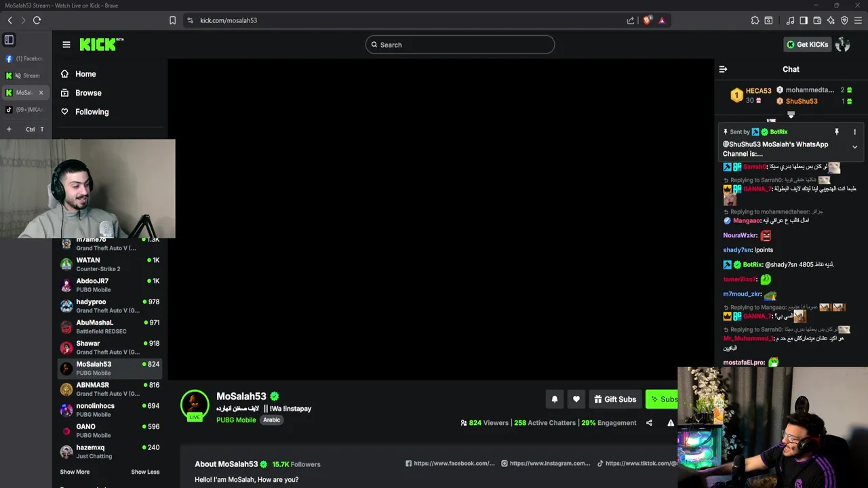This screenshot has width=868, height=488.
Task: Click the Arabic language tag
Action: pos(272,420)
